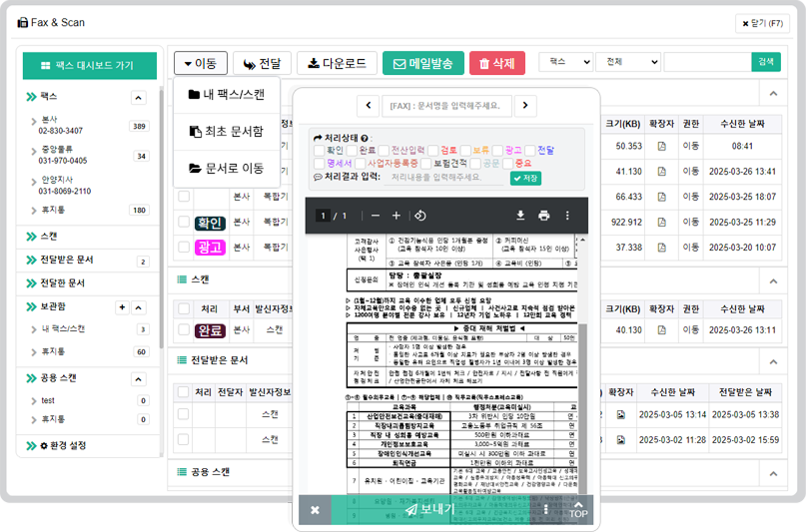Screen dimensions: 806x532
Task: Click the 팩스 대시보드 가기 button
Action: [x=90, y=66]
